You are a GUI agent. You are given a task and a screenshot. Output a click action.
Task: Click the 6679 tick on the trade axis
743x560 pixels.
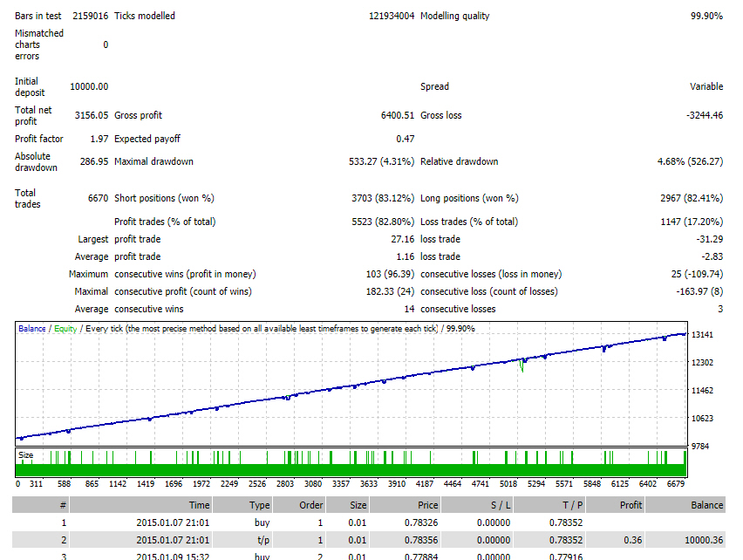point(675,484)
